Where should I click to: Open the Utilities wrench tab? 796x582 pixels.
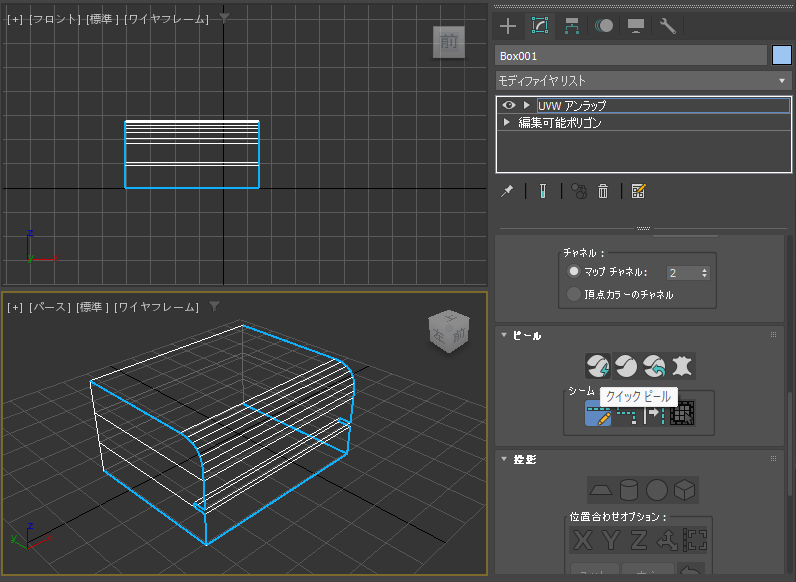coord(668,26)
